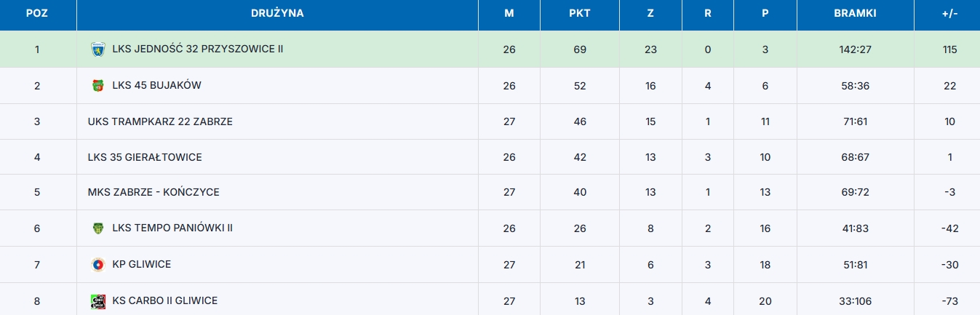
Task: Select the LKS Tempo Paniówki II name
Action: (x=172, y=228)
